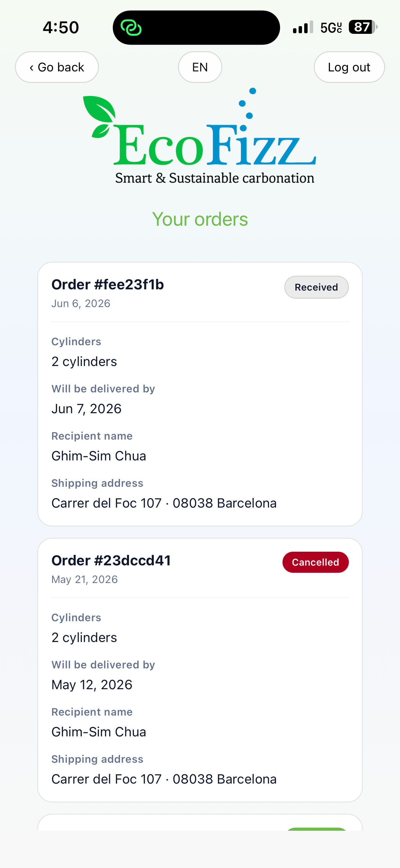Open Order #fee23f1b heading
This screenshot has height=868, width=400.
(x=108, y=284)
